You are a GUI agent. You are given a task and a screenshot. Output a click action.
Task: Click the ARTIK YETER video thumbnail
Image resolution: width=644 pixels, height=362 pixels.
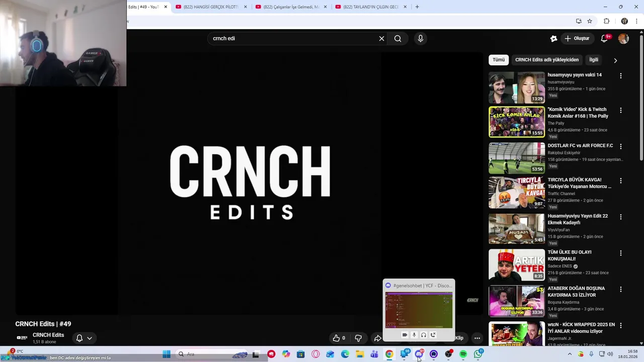517,265
